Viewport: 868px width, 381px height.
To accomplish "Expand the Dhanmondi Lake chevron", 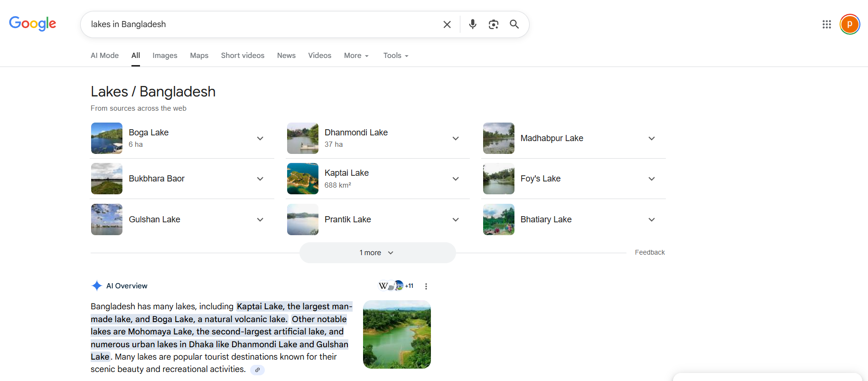I will click(x=456, y=138).
